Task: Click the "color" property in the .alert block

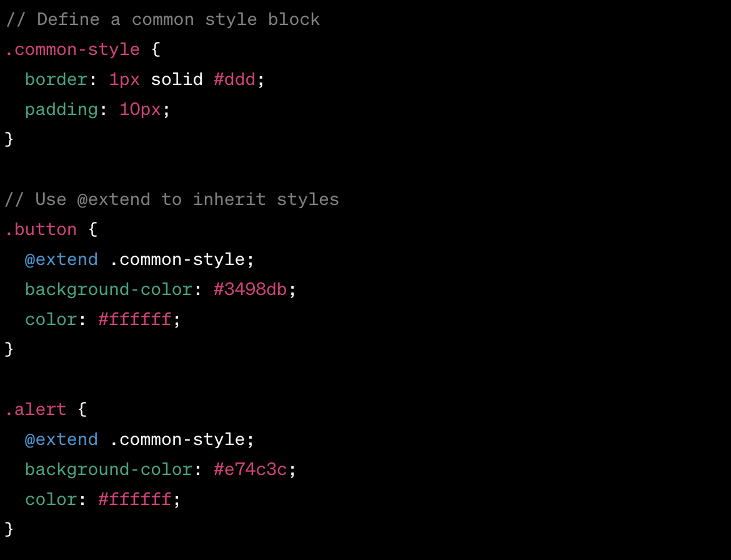Action: tap(51, 499)
